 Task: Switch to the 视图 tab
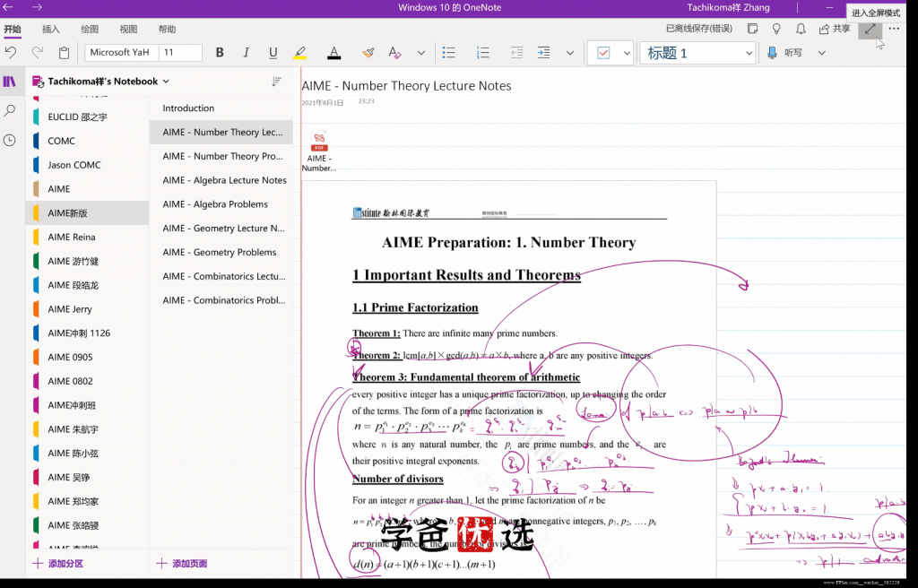tap(128, 30)
